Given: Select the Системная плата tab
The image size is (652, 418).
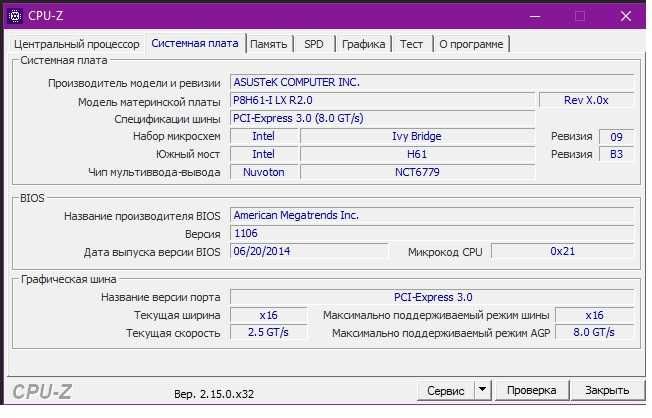Looking at the screenshot, I should pyautogui.click(x=195, y=44).
